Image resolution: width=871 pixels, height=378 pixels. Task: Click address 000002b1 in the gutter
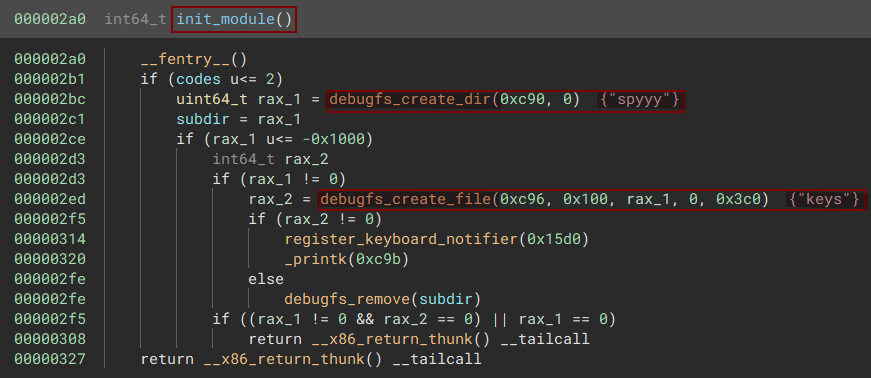coord(50,79)
